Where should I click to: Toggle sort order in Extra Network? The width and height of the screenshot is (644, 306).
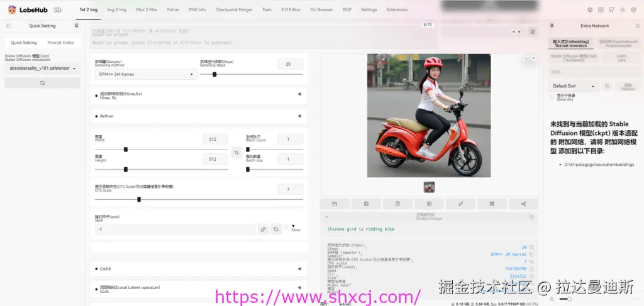pyautogui.click(x=607, y=86)
